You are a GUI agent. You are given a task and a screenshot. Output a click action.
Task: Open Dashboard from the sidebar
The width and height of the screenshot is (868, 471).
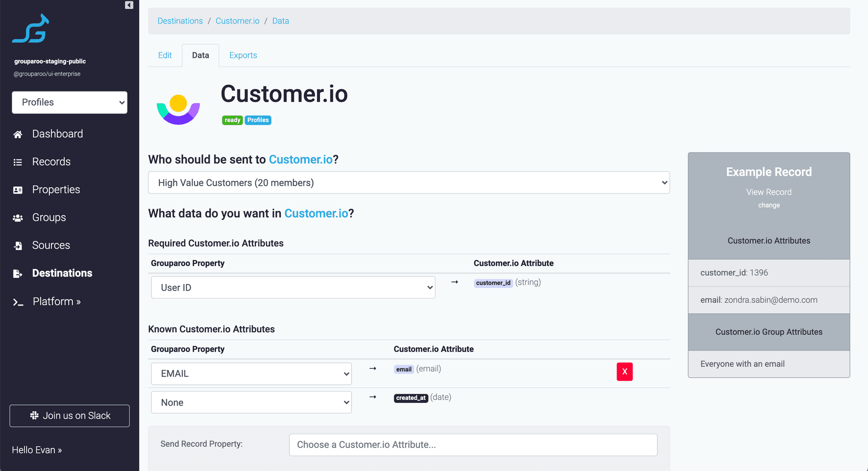pos(57,134)
